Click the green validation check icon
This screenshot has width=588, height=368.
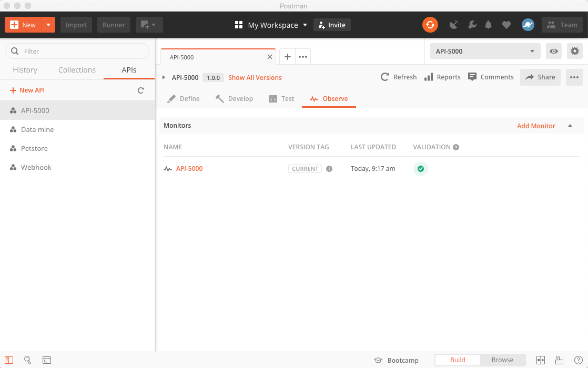tap(421, 169)
